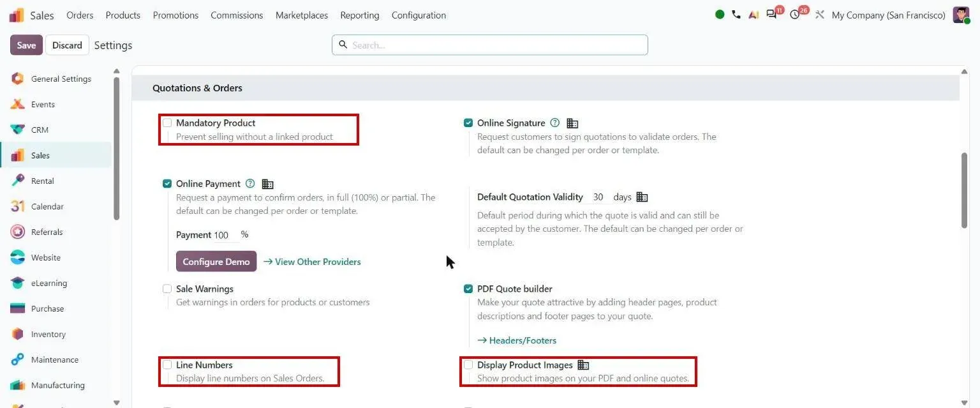Image resolution: width=980 pixels, height=408 pixels.
Task: Open the Products menu
Action: tap(123, 15)
